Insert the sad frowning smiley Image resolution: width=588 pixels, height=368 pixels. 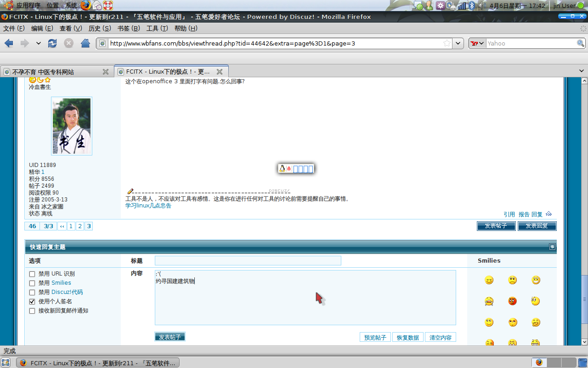coord(513,280)
